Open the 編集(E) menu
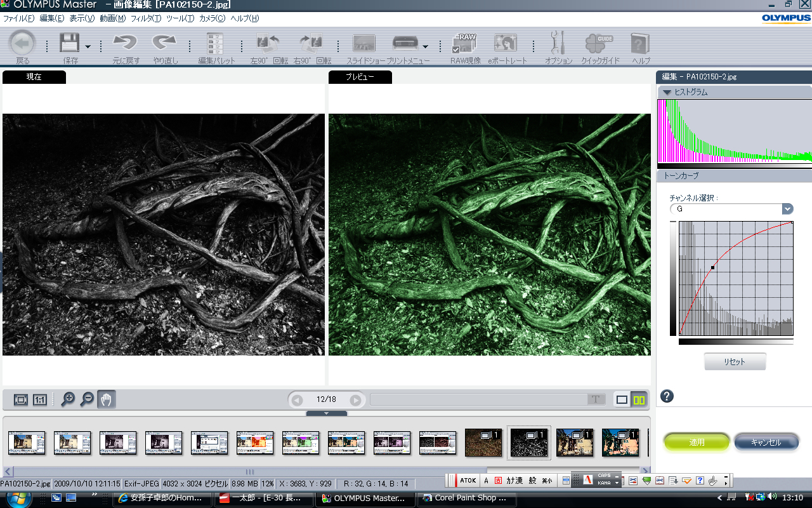The height and width of the screenshot is (508, 812). pyautogui.click(x=51, y=18)
